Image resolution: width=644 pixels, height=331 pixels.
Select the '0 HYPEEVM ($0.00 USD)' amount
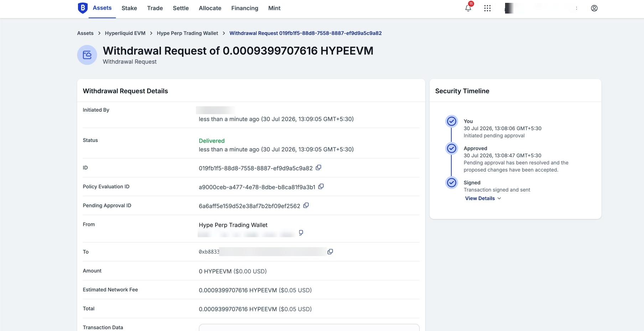(x=233, y=271)
